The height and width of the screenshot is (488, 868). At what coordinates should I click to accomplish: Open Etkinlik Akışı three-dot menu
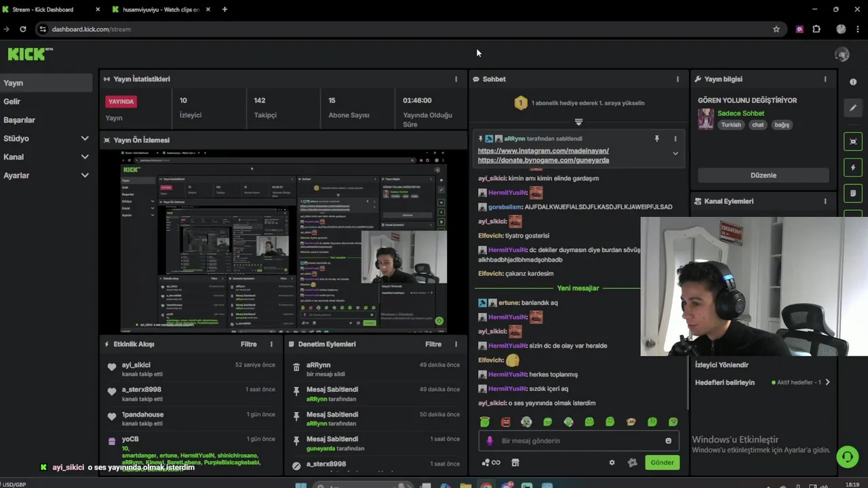point(271,344)
